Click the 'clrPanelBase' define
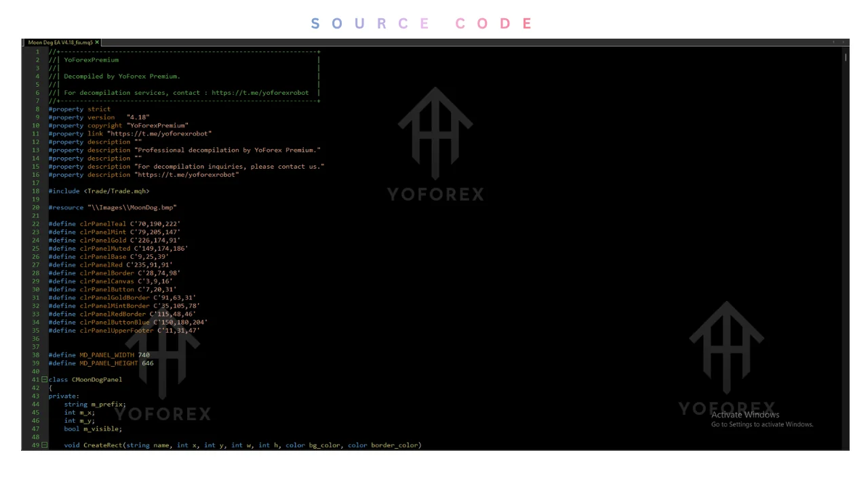The image size is (868, 488). (103, 256)
